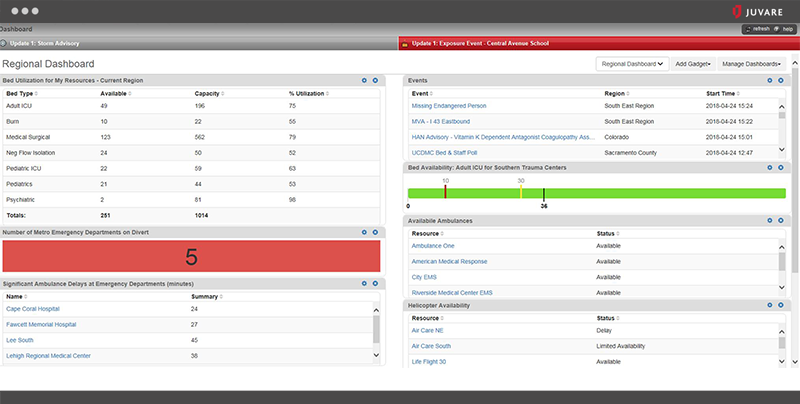Sort Helicopter Availability by Status

coord(608,318)
